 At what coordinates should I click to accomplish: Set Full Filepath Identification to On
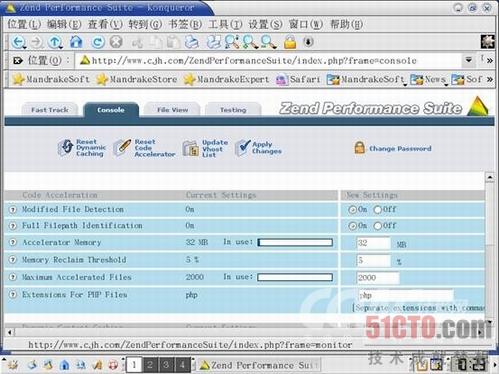352,226
